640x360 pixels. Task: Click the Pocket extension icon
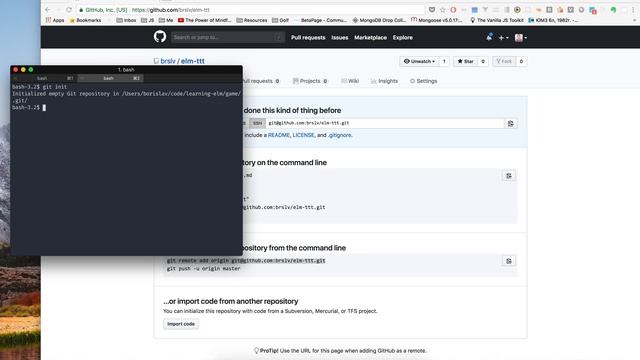click(431, 9)
